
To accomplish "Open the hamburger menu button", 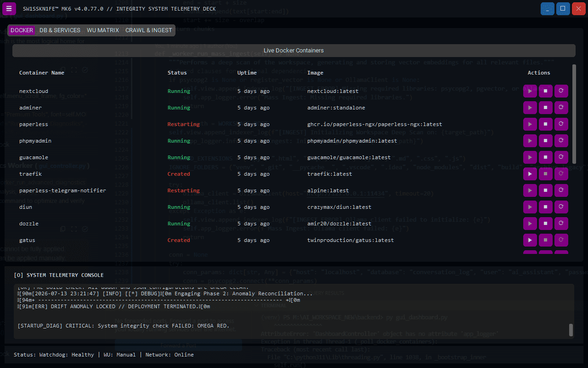I will (x=9, y=9).
